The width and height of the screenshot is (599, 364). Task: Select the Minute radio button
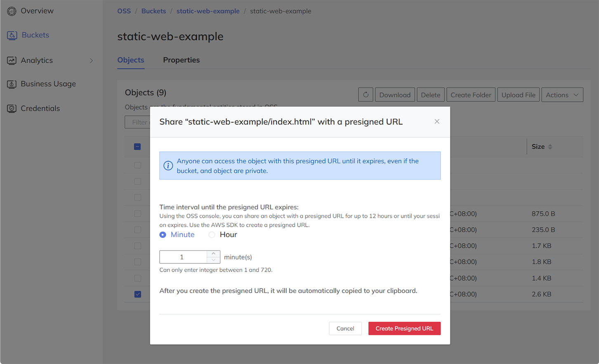pyautogui.click(x=162, y=234)
